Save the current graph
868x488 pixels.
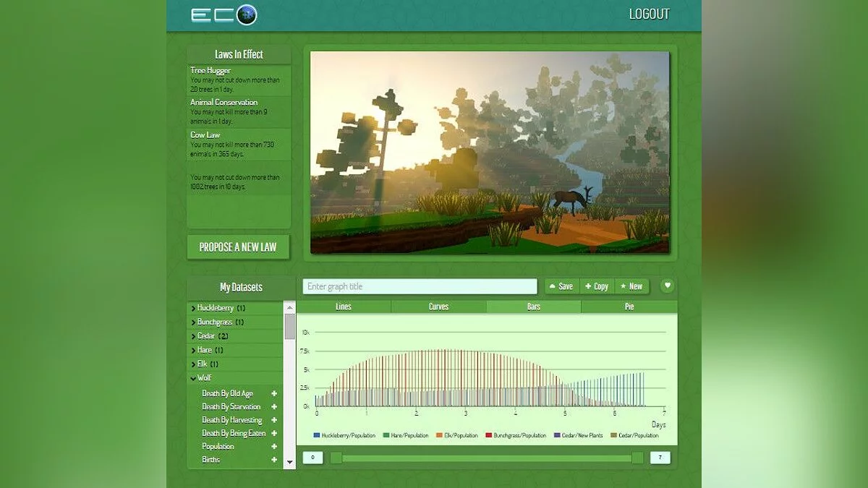coord(561,286)
